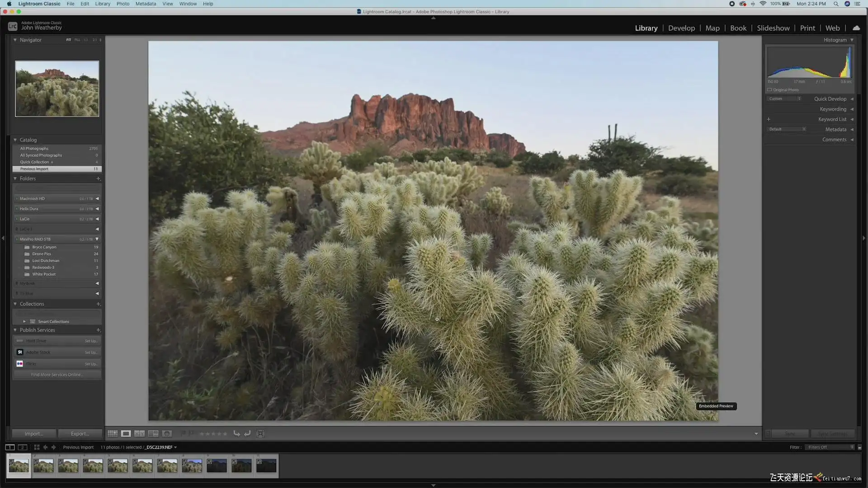Image resolution: width=868 pixels, height=488 pixels.
Task: Toggle Original Photo checkbox
Action: point(769,90)
